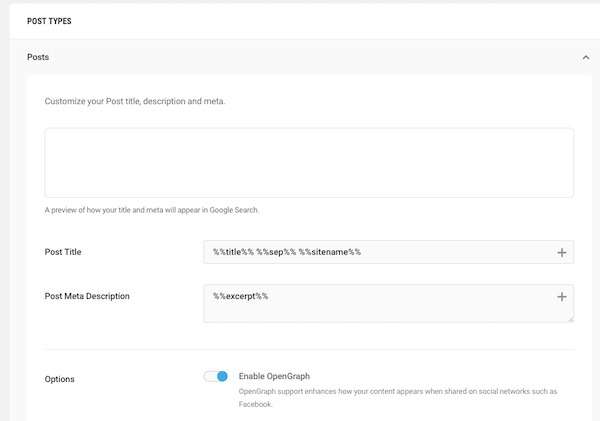Click the %%excerpt%% variable in Meta Description
Screen dimensions: 600x421
[240, 297]
